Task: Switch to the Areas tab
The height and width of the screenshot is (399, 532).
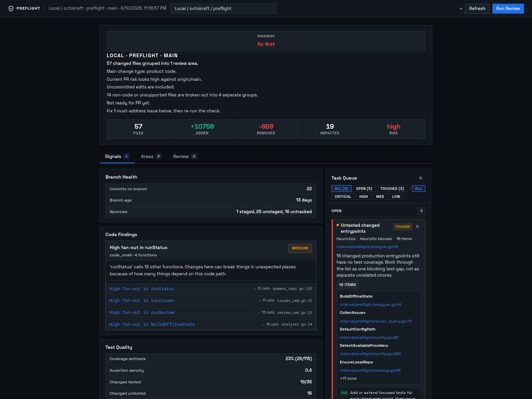Action: point(151,156)
